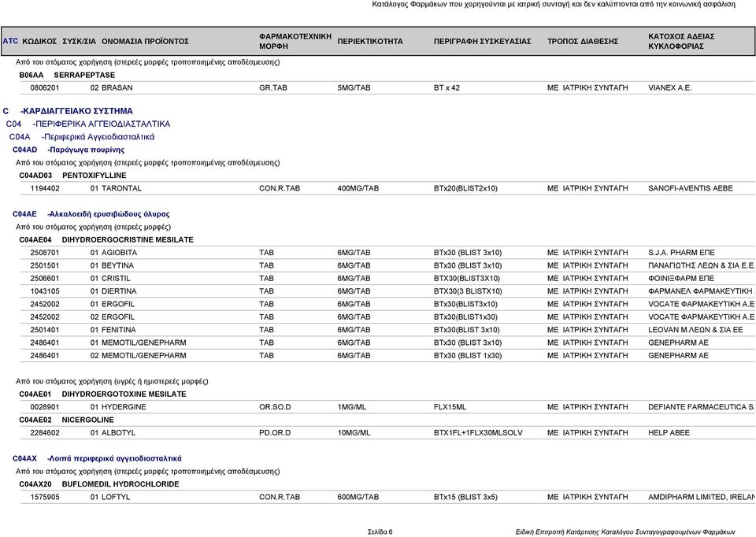Viewport: 756px width, 537px height.
Task: Click the "ΠΕΡΙΕΚΤΙΚΟΤΗΤΑ" column header
Action: click(x=370, y=42)
